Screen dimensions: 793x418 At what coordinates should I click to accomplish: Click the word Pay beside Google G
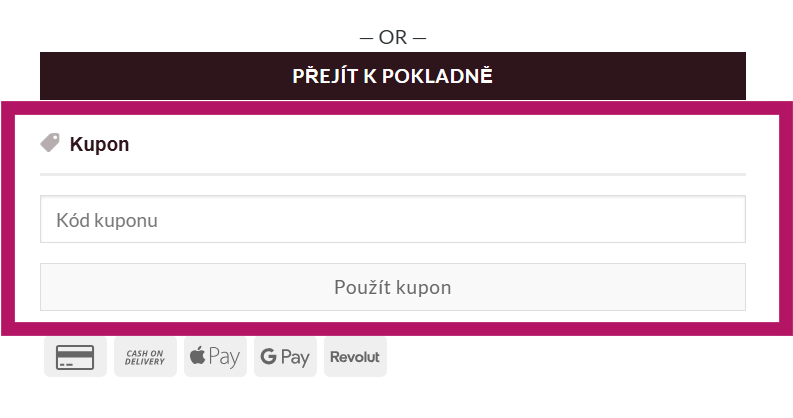(x=296, y=357)
